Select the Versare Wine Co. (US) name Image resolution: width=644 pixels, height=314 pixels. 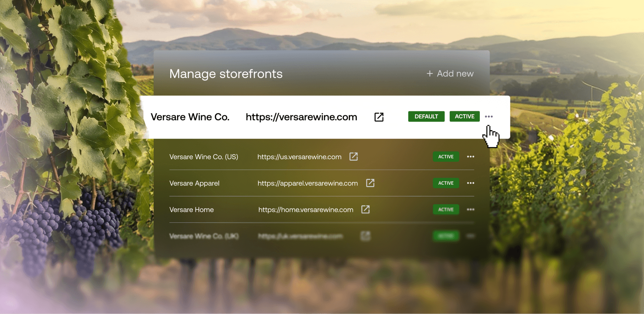tap(204, 157)
